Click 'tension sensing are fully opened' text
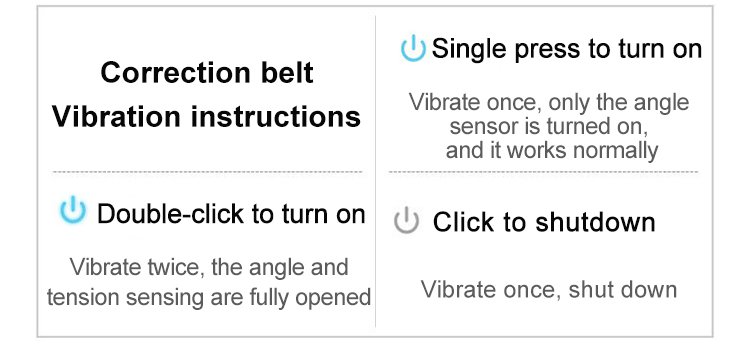The image size is (750, 363). point(209,297)
